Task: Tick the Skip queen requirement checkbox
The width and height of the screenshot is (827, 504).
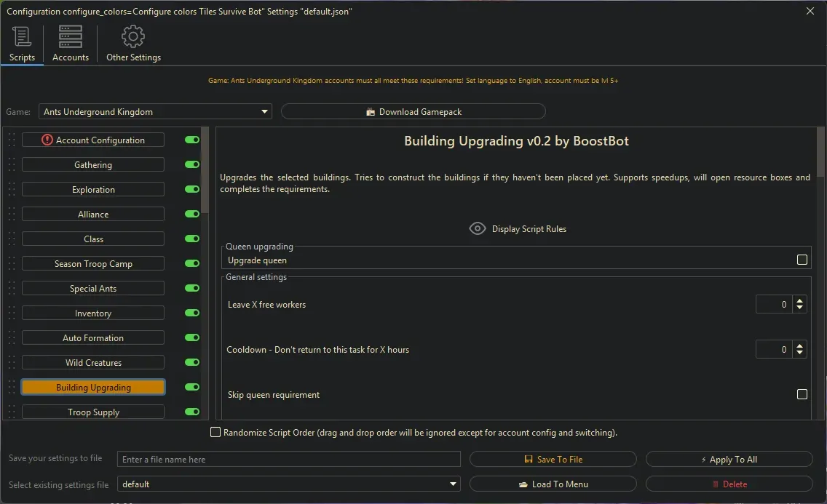Action: point(802,395)
